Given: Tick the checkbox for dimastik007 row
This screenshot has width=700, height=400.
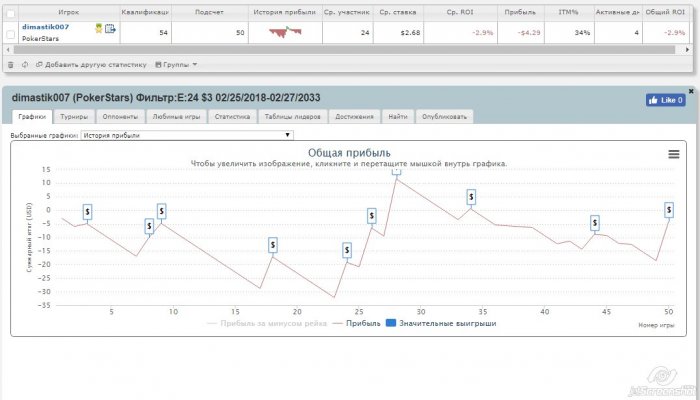Looking at the screenshot, I should point(11,34).
